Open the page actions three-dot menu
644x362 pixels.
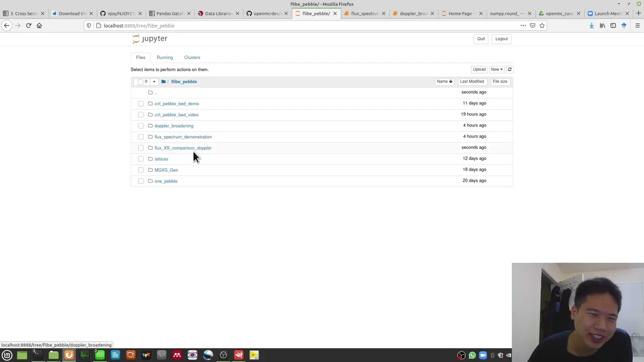[523, 26]
